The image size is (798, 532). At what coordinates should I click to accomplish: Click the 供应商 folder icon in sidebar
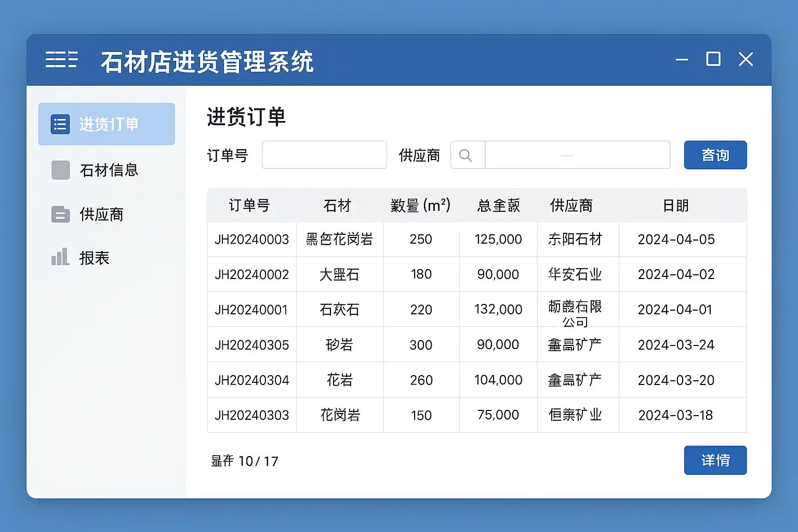tap(60, 214)
